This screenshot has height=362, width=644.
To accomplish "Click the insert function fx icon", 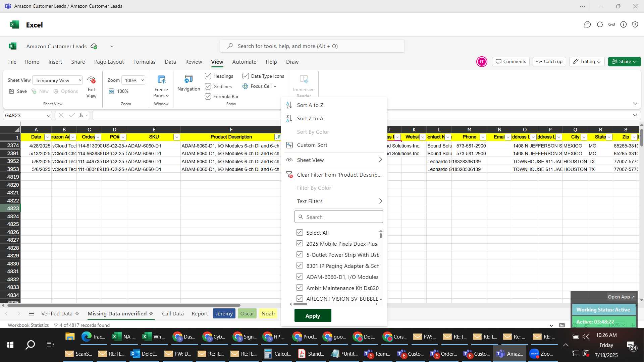I will (81, 115).
